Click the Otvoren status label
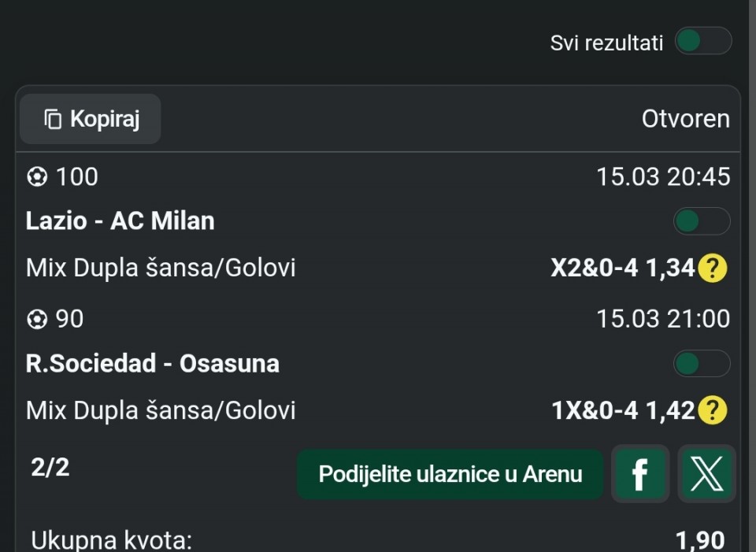The height and width of the screenshot is (552, 756). [685, 119]
